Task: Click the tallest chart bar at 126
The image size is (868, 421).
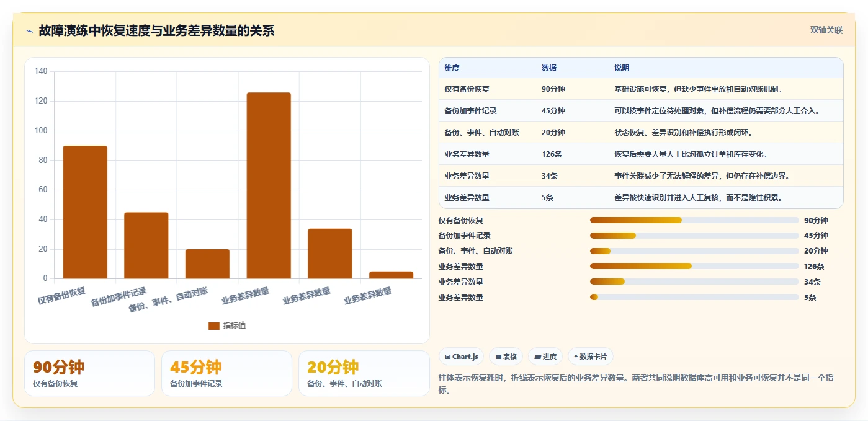Action: point(269,185)
